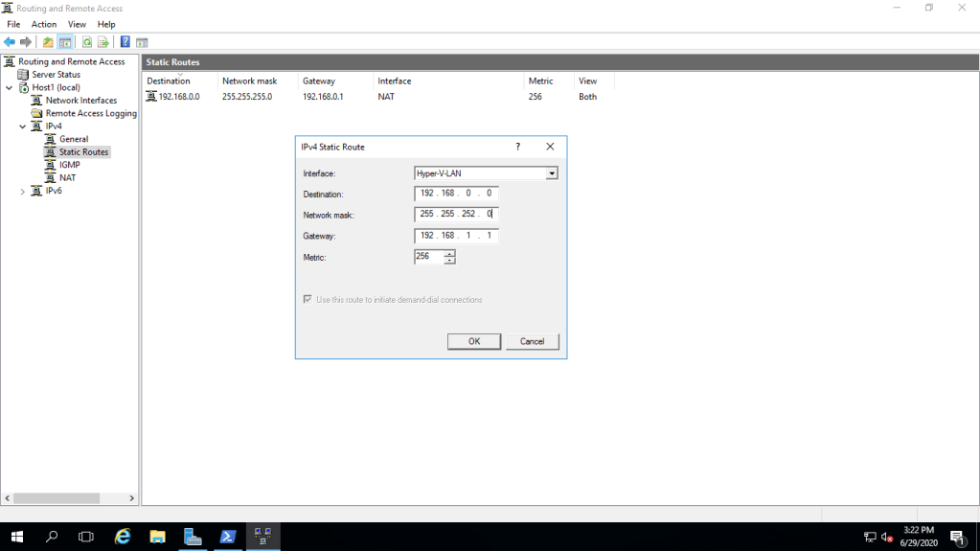This screenshot has width=980, height=551.
Task: Collapse the IPv4 tree node
Action: 23,126
